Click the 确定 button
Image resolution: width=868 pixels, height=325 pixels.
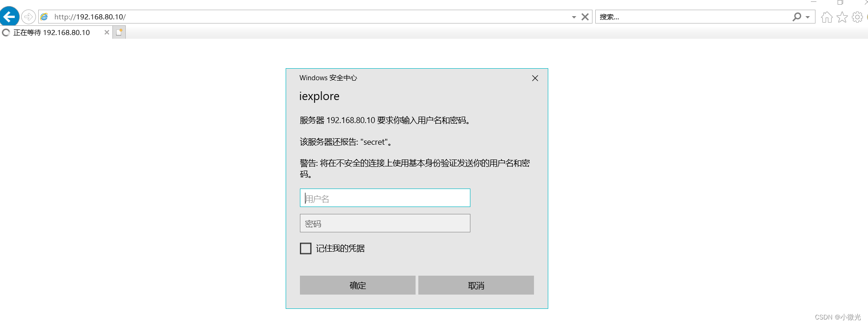click(x=358, y=285)
